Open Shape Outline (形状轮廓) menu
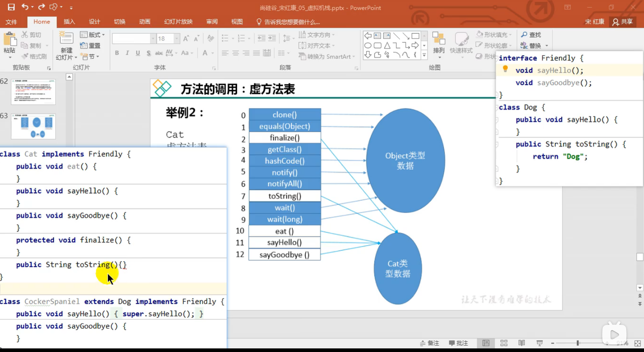 (494, 45)
